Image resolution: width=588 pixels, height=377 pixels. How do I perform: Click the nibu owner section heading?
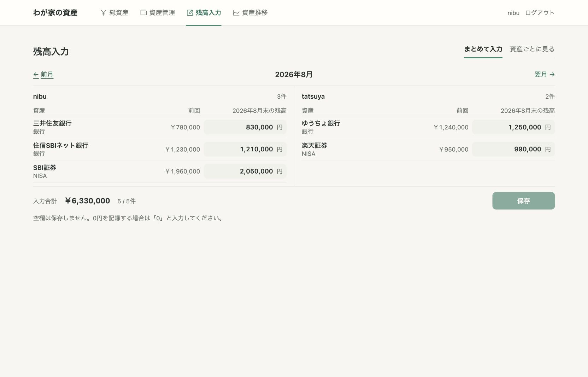tap(40, 97)
